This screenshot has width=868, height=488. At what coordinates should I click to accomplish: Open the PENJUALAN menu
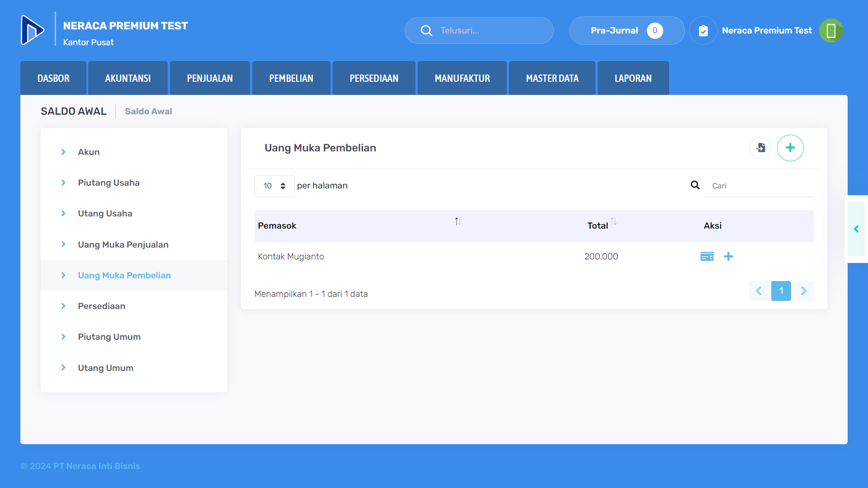click(210, 78)
